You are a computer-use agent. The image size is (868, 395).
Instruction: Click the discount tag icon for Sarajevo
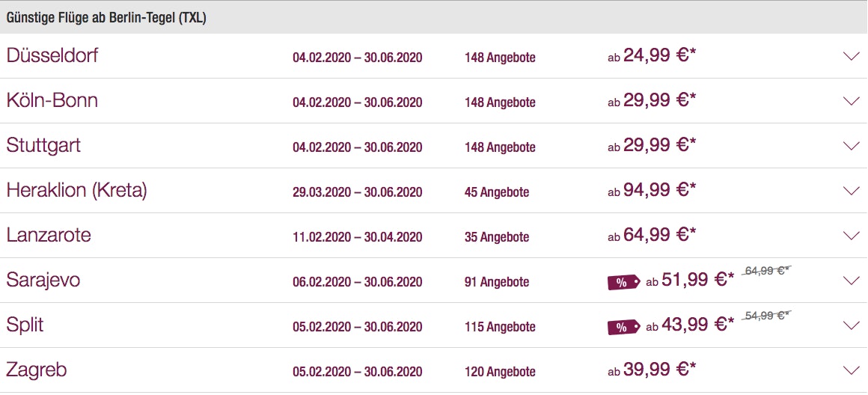623,282
